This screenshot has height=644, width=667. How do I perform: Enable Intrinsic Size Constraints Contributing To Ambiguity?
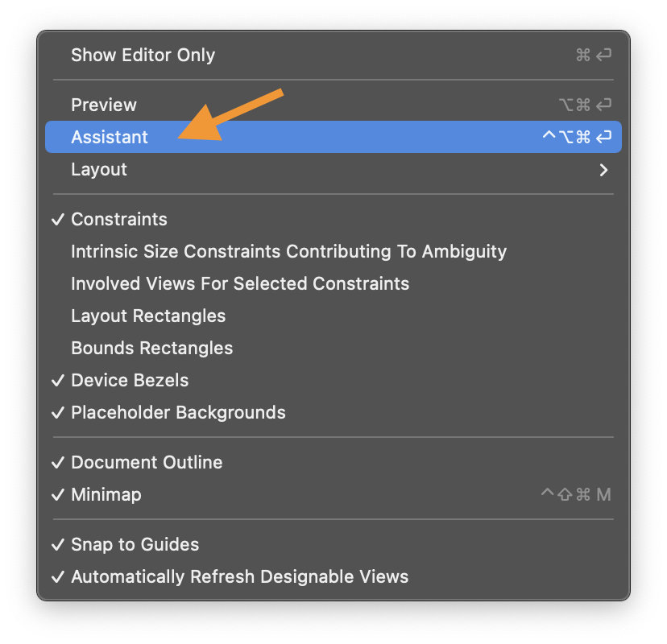coord(288,252)
